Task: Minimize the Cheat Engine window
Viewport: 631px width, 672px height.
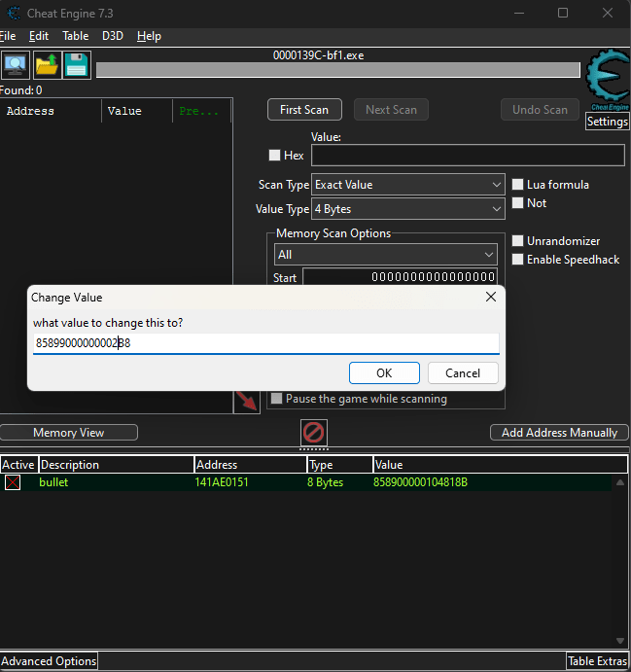Action: (519, 14)
